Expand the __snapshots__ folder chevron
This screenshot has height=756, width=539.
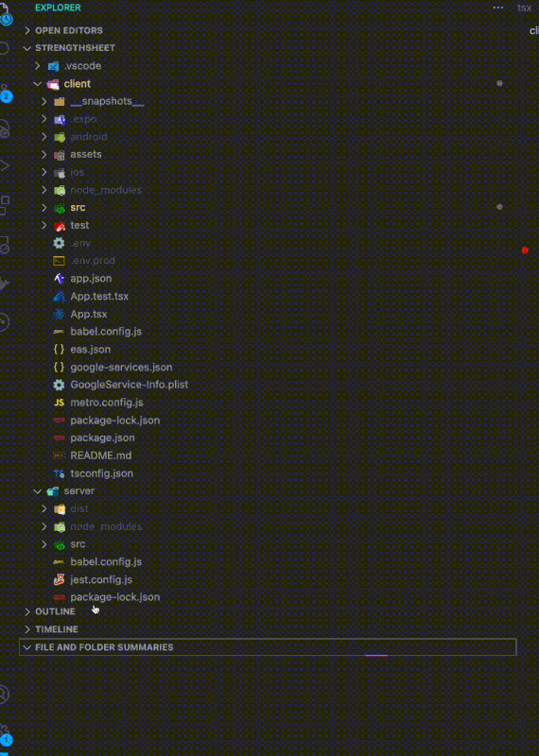(44, 101)
